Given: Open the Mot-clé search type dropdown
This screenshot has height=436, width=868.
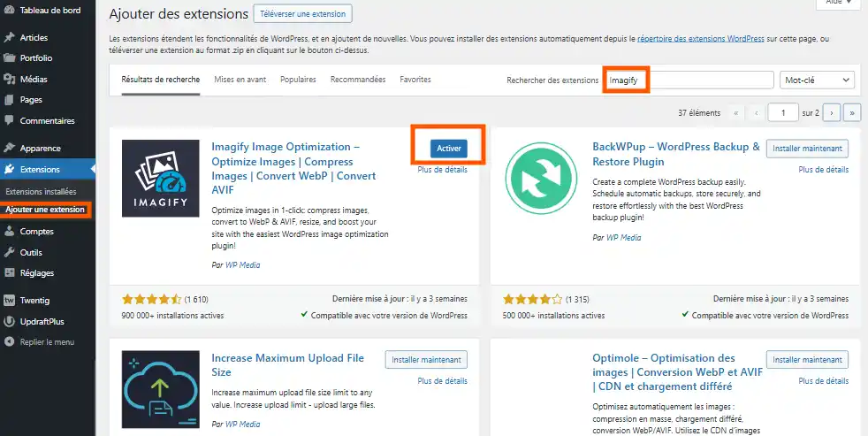Looking at the screenshot, I should (x=817, y=80).
